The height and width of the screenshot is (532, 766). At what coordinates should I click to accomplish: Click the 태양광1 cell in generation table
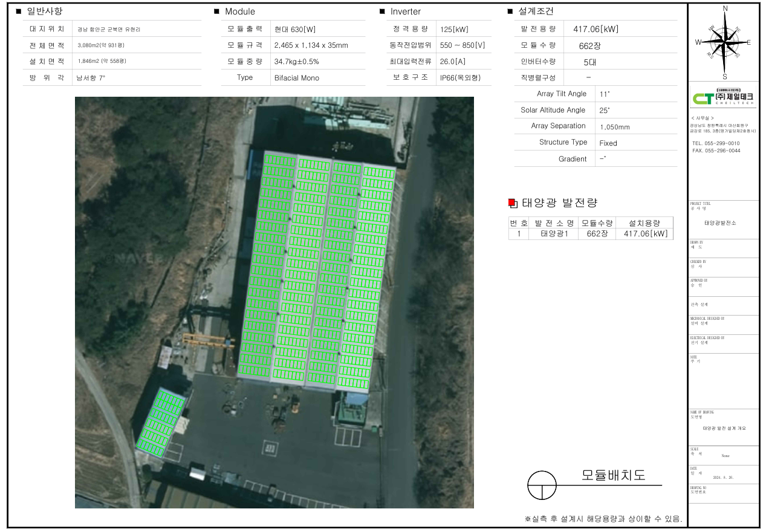[x=553, y=234]
